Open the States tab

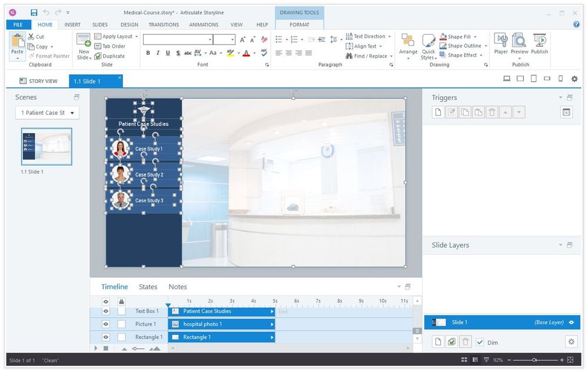click(148, 287)
